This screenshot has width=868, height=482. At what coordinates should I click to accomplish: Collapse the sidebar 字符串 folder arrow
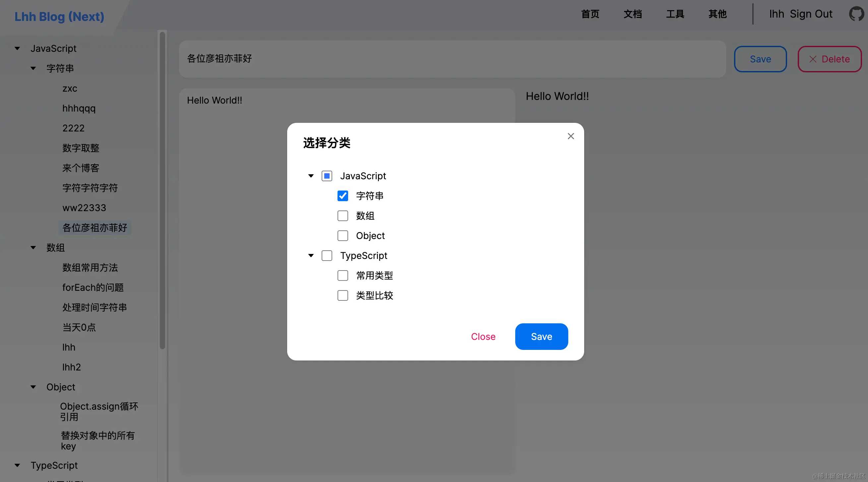[33, 68]
